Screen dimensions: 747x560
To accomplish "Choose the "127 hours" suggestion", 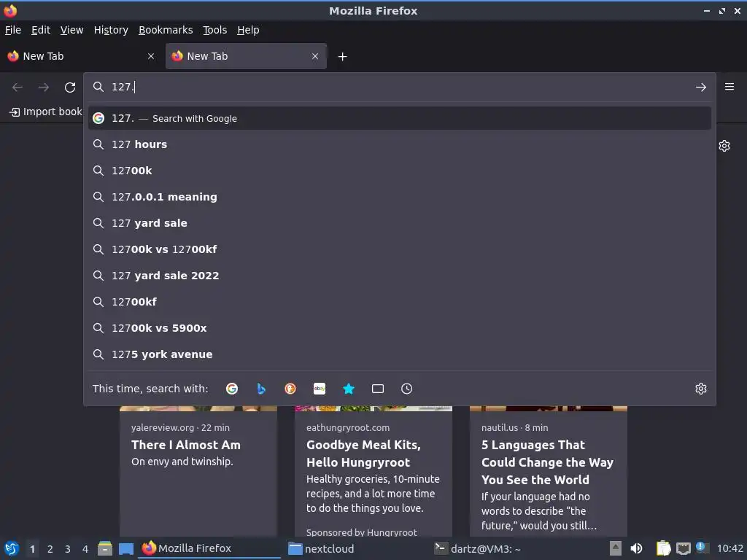I will tap(399, 144).
